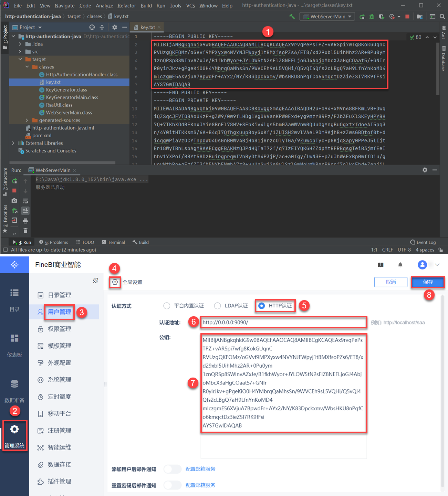The height and width of the screenshot is (496, 448).
Task: Click the help book icon in FineBI header
Action: [381, 265]
